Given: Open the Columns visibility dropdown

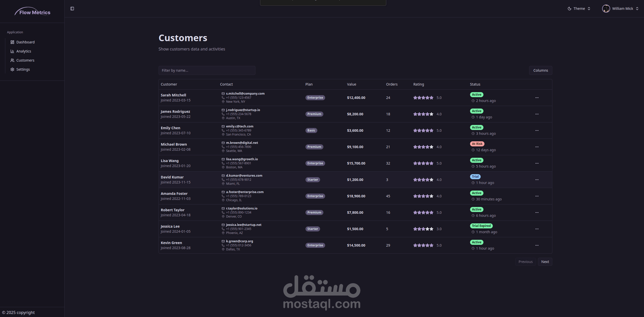Looking at the screenshot, I should [x=540, y=70].
